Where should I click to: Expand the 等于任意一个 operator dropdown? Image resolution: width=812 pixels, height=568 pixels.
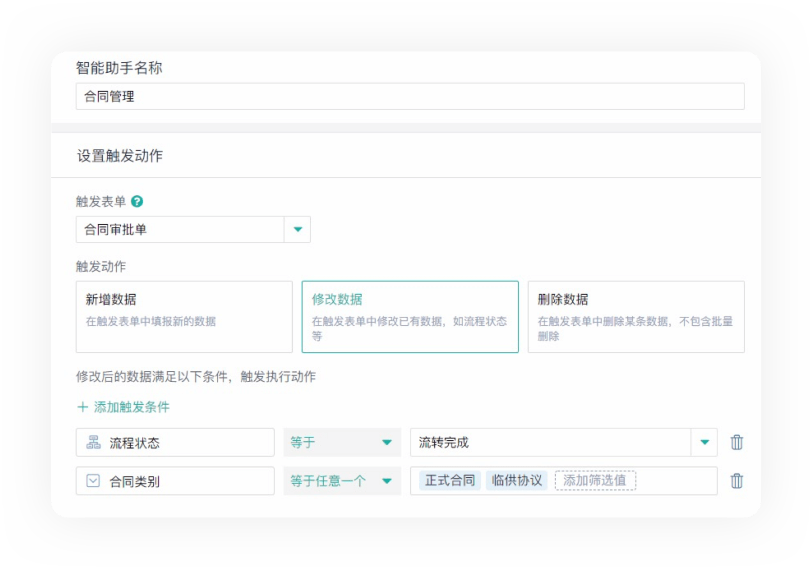click(386, 481)
